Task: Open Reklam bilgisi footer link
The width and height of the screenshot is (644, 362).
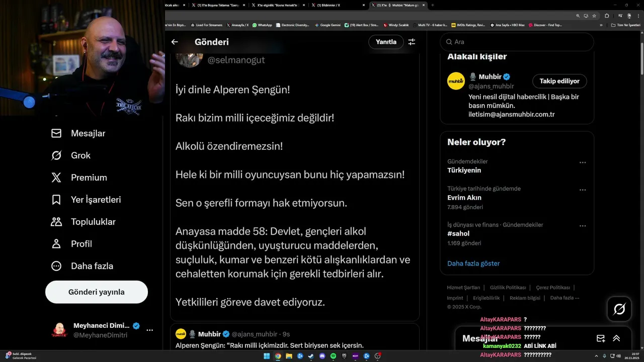Action: coord(525,298)
